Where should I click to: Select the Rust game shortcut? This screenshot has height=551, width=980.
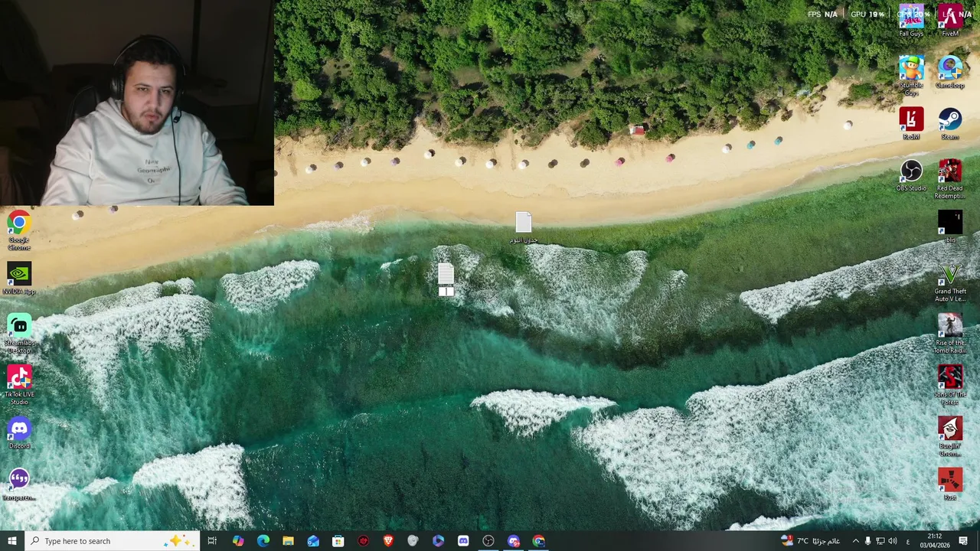pyautogui.click(x=950, y=485)
